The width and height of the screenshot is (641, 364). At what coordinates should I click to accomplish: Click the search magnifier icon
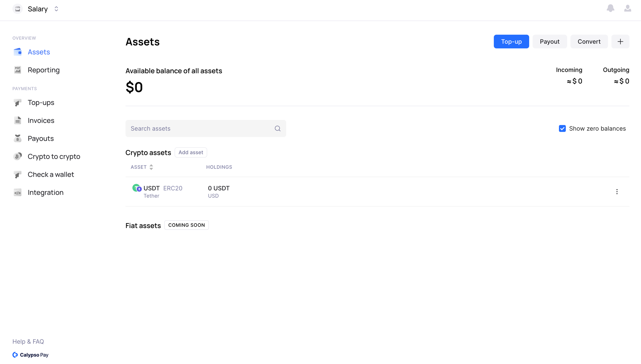click(x=277, y=128)
